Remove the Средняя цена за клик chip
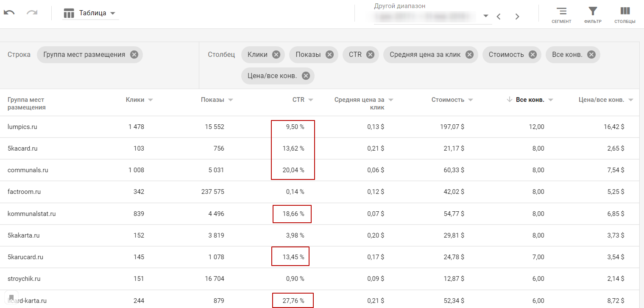Image resolution: width=644 pixels, height=308 pixels. pos(469,54)
